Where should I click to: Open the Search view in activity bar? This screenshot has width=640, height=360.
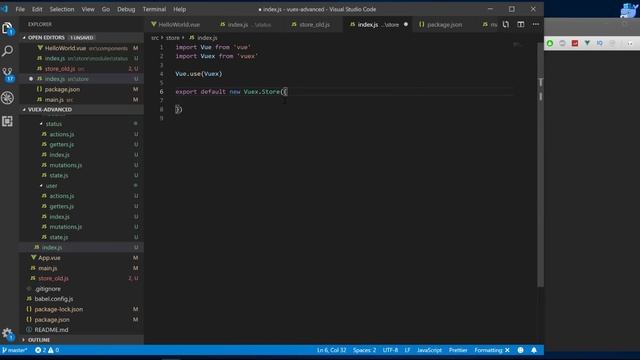coord(7,51)
